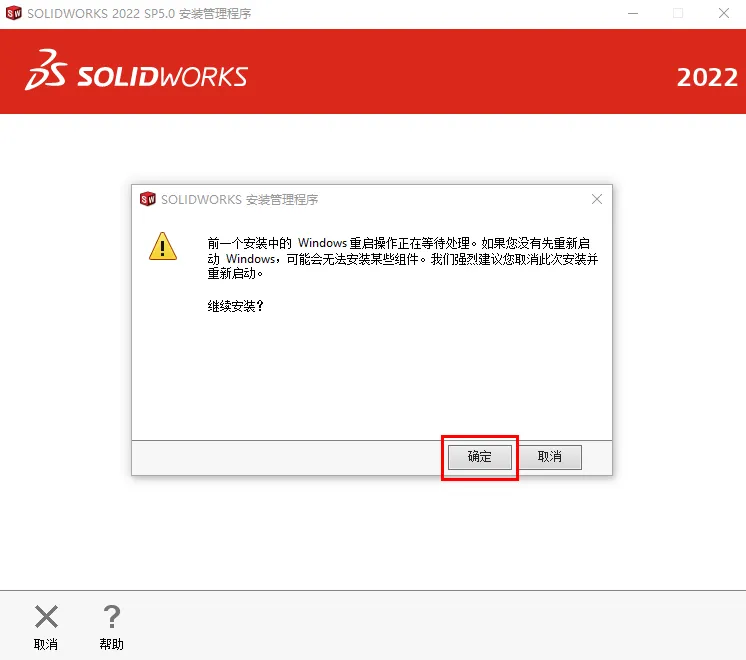Click the 取消 label below the X icon
746x660 pixels.
coord(46,644)
